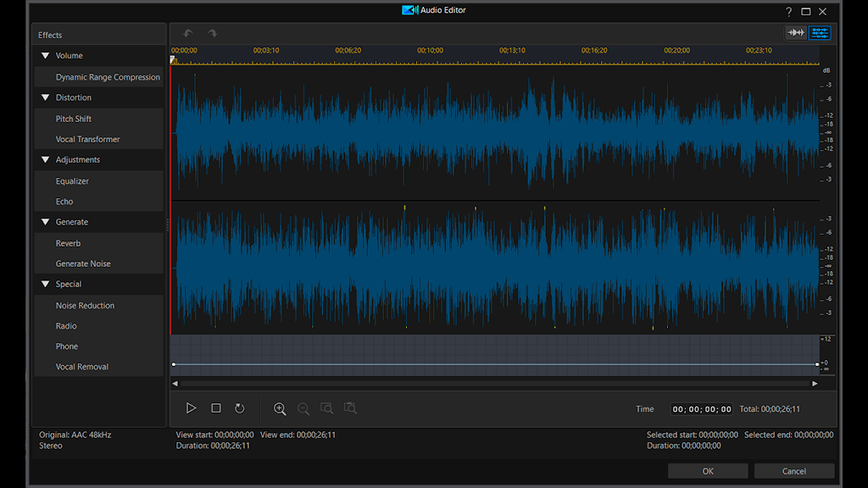Open the help question mark icon
The height and width of the screenshot is (488, 868).
789,11
